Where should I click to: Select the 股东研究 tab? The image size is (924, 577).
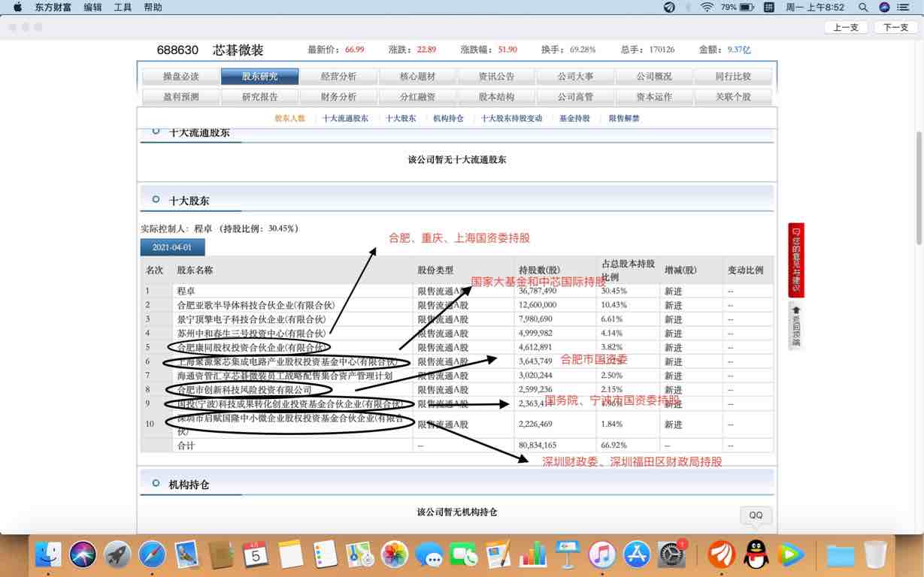259,77
